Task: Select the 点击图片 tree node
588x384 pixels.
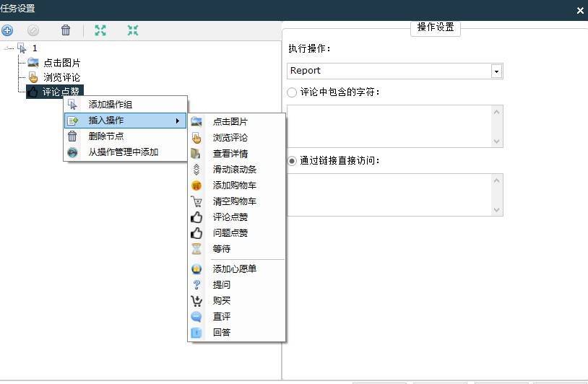Action: [62, 63]
